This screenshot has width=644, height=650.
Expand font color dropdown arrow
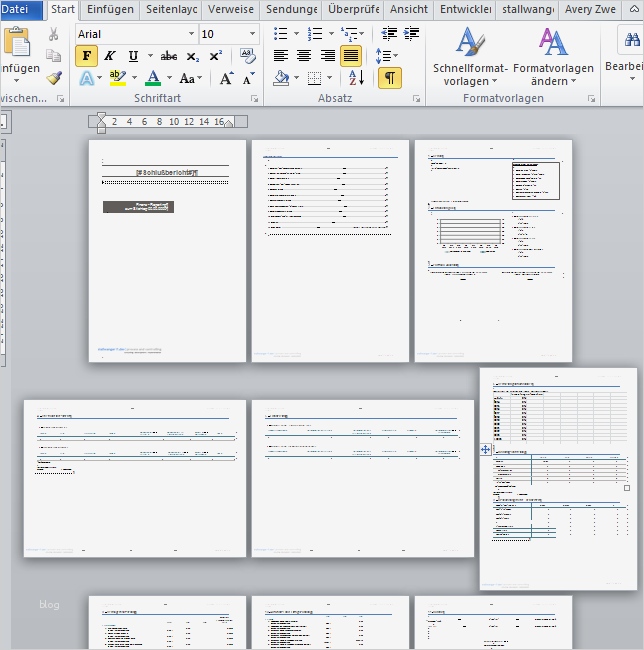(169, 78)
